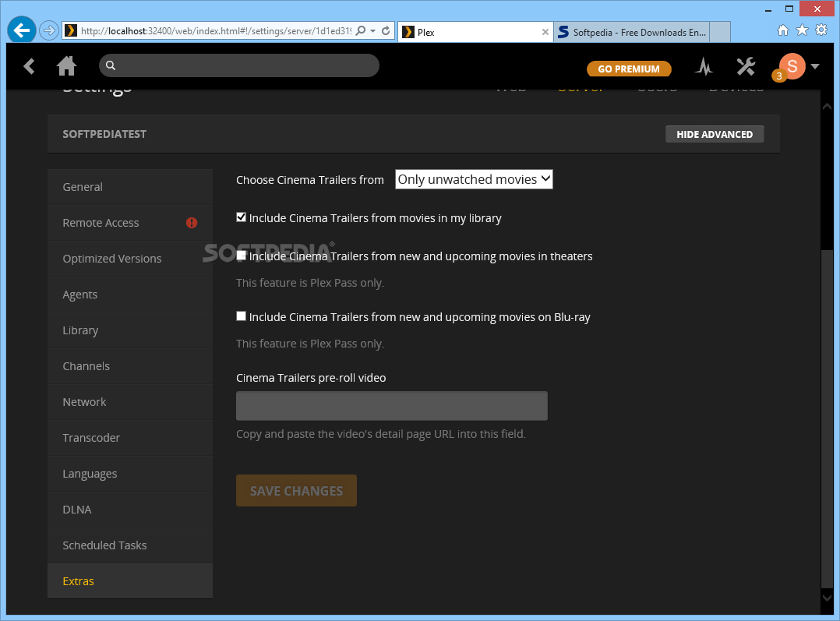The width and height of the screenshot is (840, 621).
Task: Click the Cinema Trailers pre-roll video field
Action: (x=392, y=406)
